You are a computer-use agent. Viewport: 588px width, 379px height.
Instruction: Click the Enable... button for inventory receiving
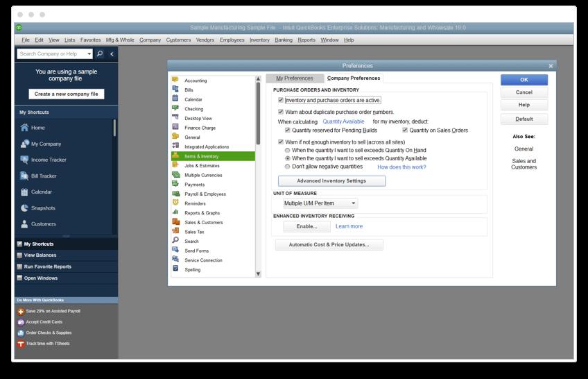(x=306, y=227)
